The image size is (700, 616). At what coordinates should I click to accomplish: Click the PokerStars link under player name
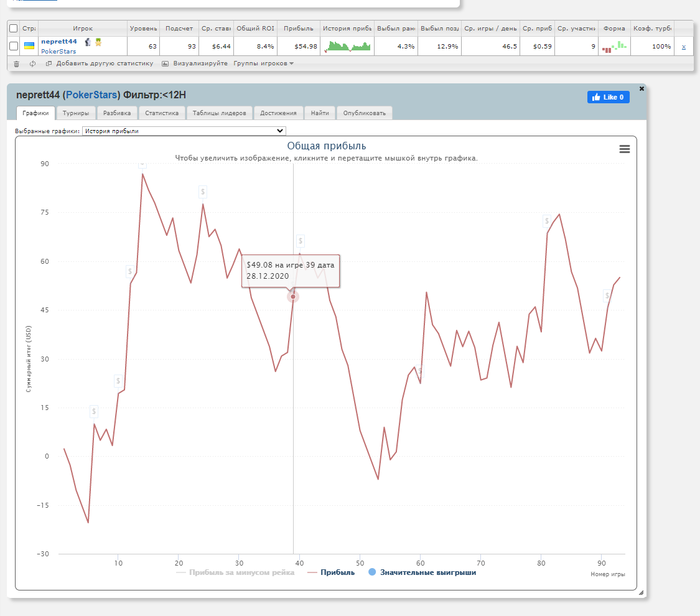[x=58, y=51]
